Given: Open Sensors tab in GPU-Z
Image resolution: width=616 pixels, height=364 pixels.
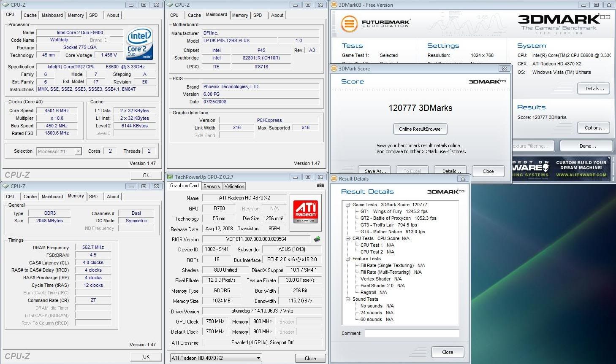Looking at the screenshot, I should click(212, 186).
